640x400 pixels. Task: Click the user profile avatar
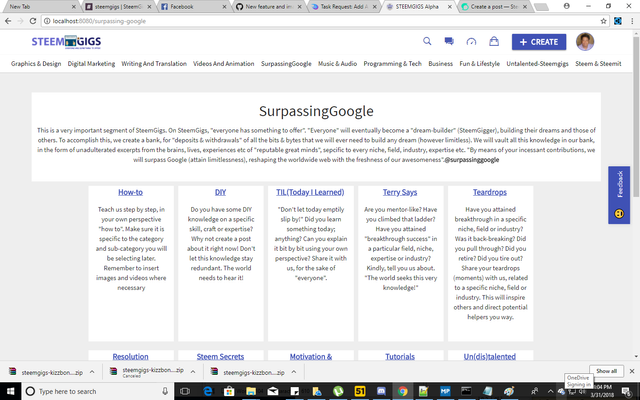pos(585,42)
